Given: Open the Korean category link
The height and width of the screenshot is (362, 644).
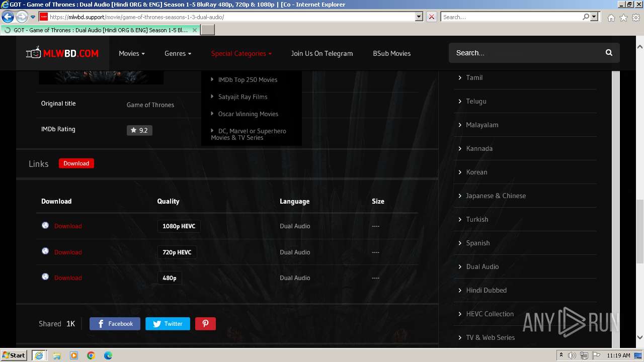Looking at the screenshot, I should pos(476,172).
